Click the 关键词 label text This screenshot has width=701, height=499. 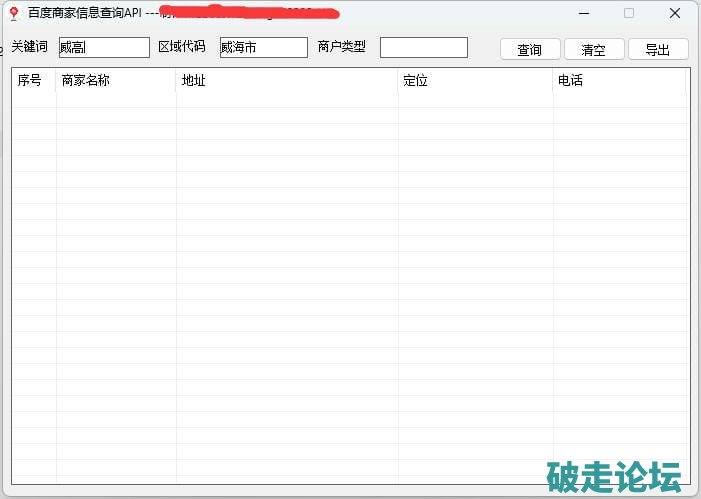tap(30, 47)
